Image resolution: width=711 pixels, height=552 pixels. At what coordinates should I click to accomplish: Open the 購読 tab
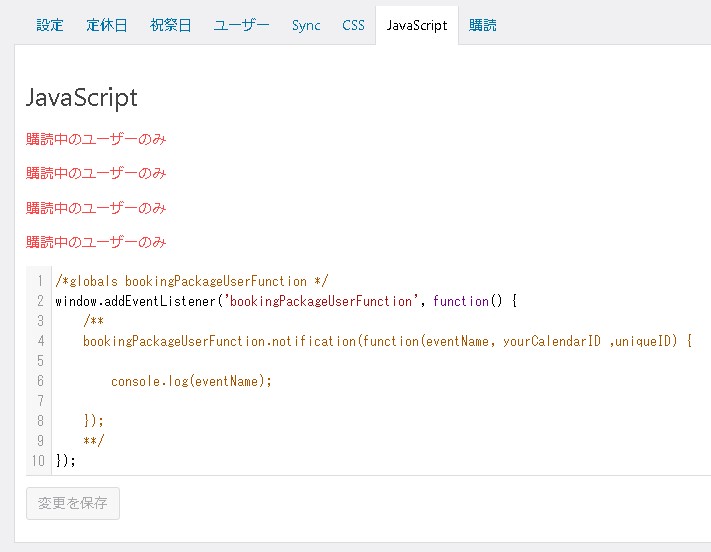pyautogui.click(x=483, y=25)
